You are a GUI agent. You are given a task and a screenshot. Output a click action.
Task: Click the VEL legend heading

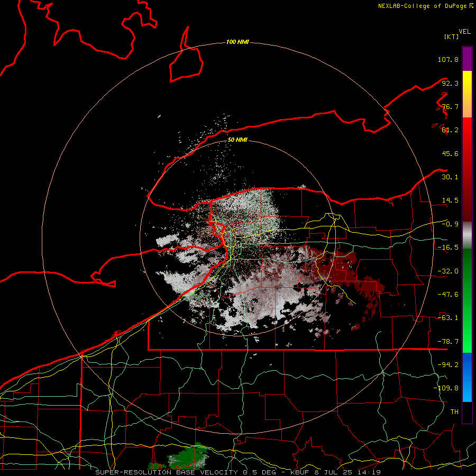click(464, 32)
